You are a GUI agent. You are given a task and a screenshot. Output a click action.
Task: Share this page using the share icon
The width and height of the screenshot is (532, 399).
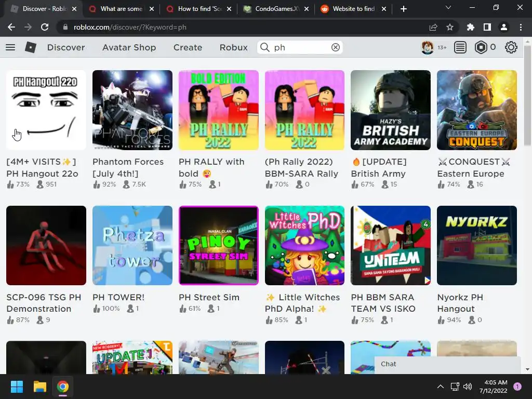click(x=433, y=27)
